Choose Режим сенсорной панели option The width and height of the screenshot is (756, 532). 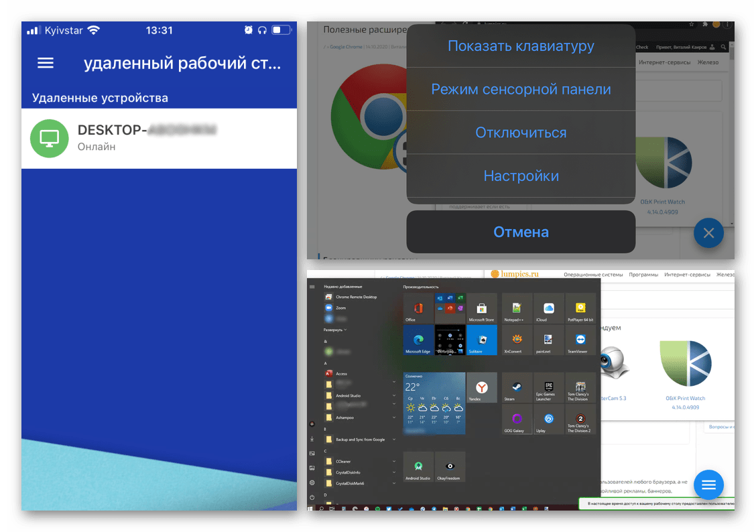(521, 89)
